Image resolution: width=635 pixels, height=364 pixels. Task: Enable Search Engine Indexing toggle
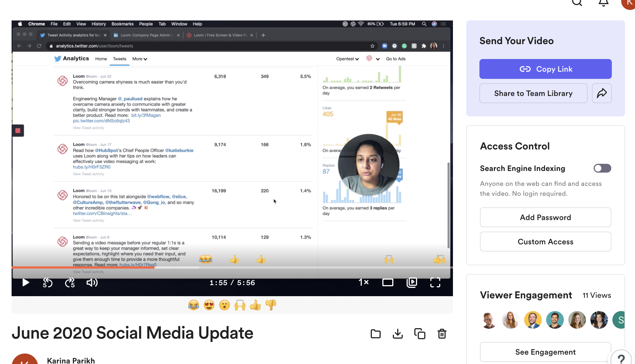coord(602,168)
